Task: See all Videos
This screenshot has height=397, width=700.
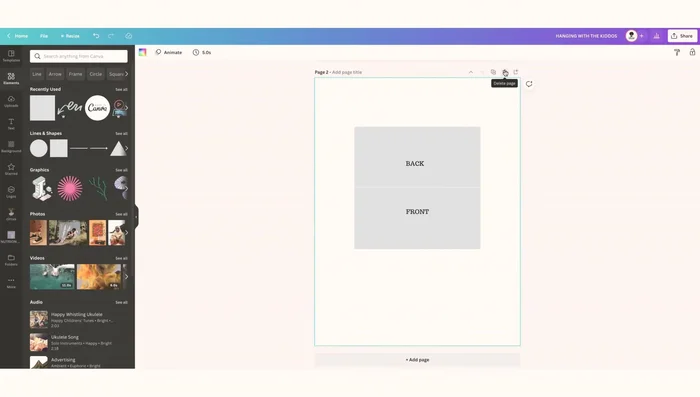Action: point(121,258)
